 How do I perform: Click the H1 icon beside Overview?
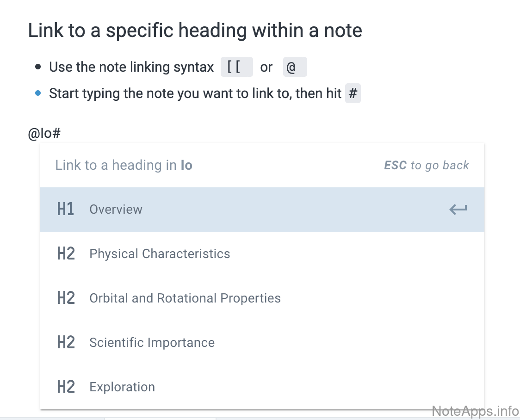pos(66,210)
